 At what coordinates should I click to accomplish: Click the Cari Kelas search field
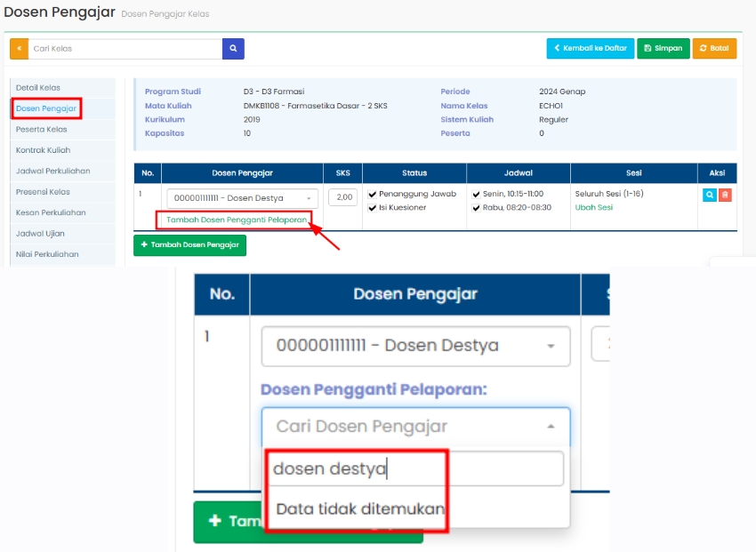click(x=125, y=49)
